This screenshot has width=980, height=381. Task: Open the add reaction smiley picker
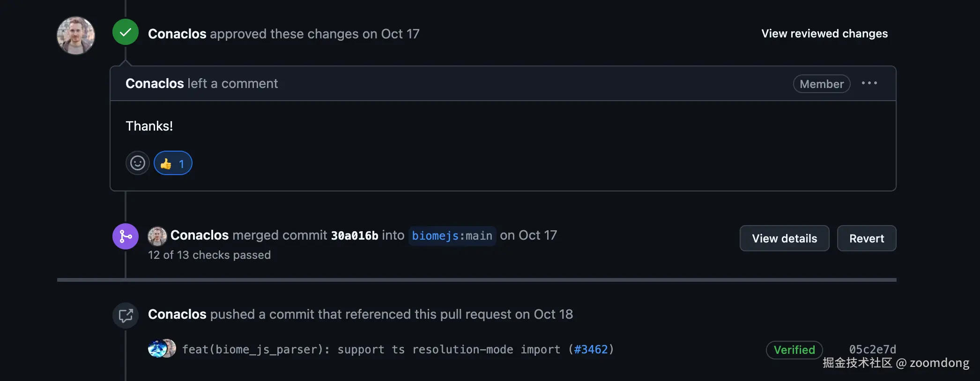(x=137, y=163)
